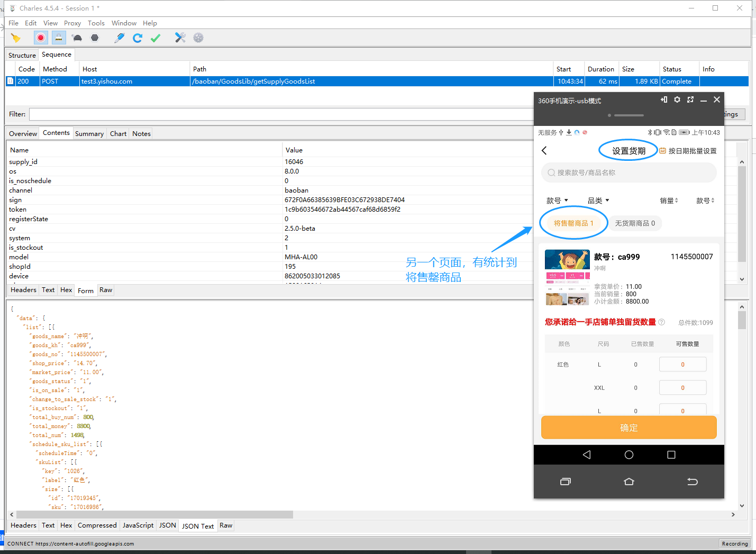Viewport: 756px width, 554px height.
Task: Sort by 款号 on the right
Action: (x=705, y=201)
